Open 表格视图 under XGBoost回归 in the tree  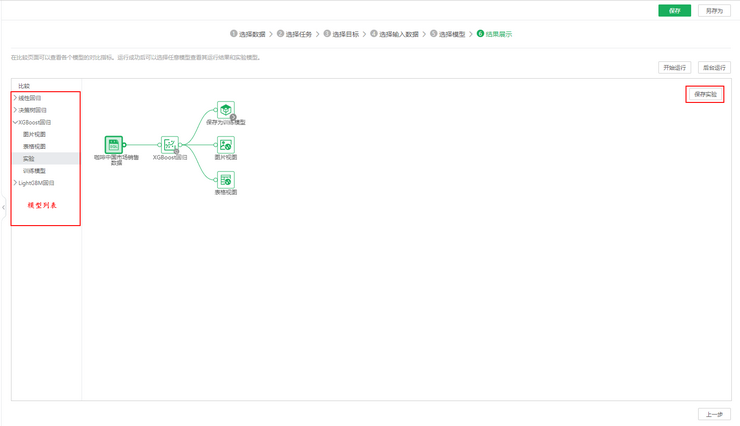tap(34, 146)
